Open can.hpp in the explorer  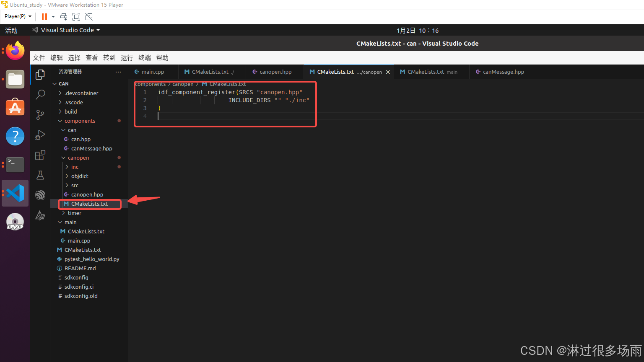pyautogui.click(x=89, y=139)
